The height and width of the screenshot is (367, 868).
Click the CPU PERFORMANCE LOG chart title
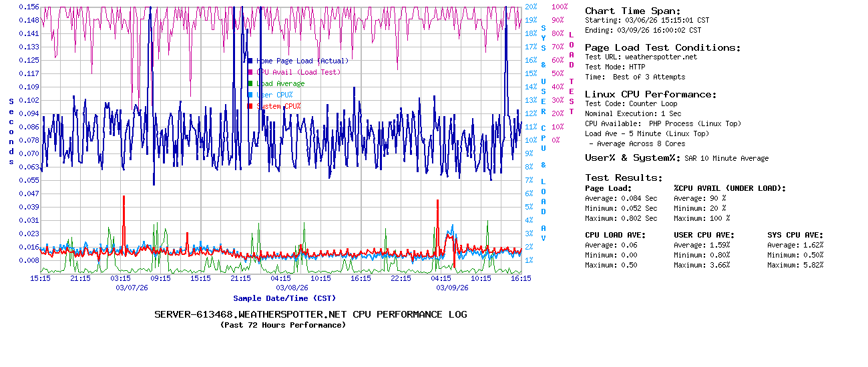pos(310,314)
